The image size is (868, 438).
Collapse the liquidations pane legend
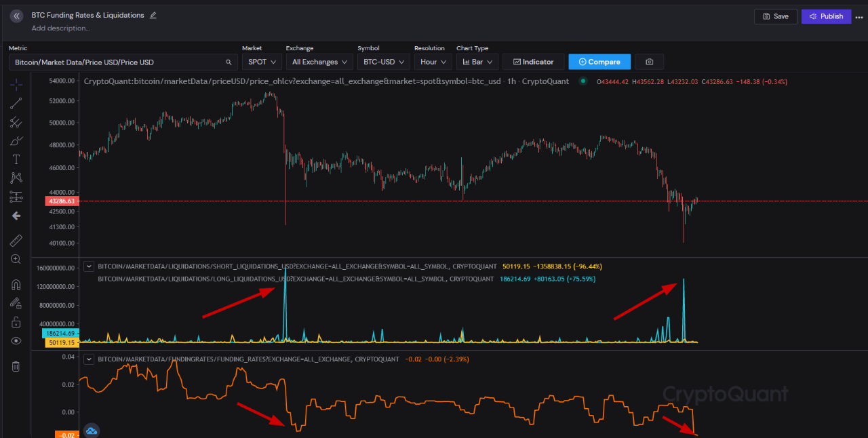coord(88,266)
